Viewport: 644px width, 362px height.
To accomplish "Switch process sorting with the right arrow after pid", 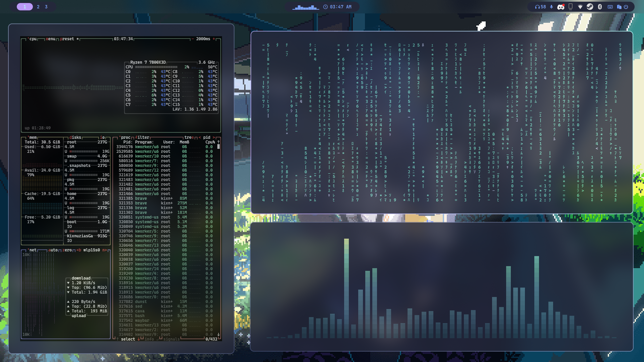I will (x=214, y=137).
